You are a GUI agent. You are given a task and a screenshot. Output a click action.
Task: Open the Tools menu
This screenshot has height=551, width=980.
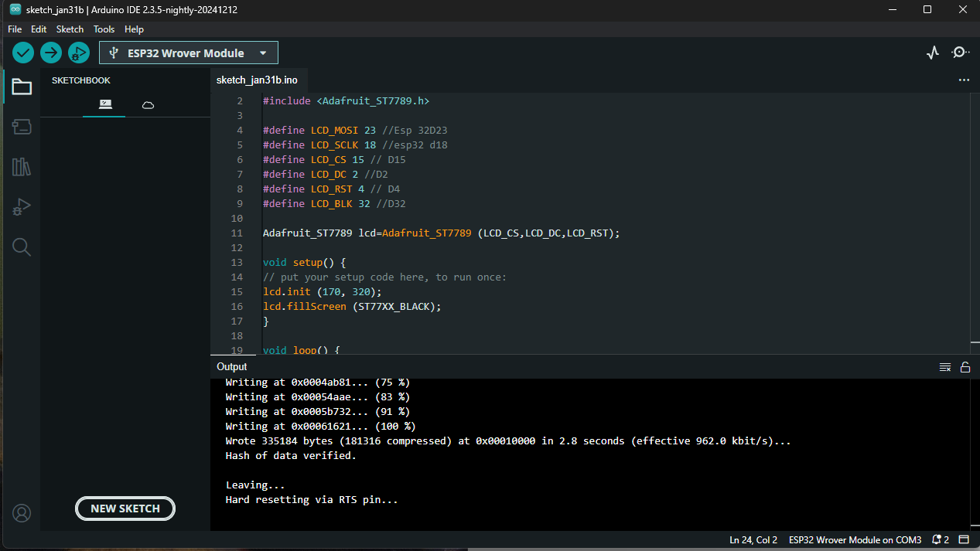tap(104, 29)
